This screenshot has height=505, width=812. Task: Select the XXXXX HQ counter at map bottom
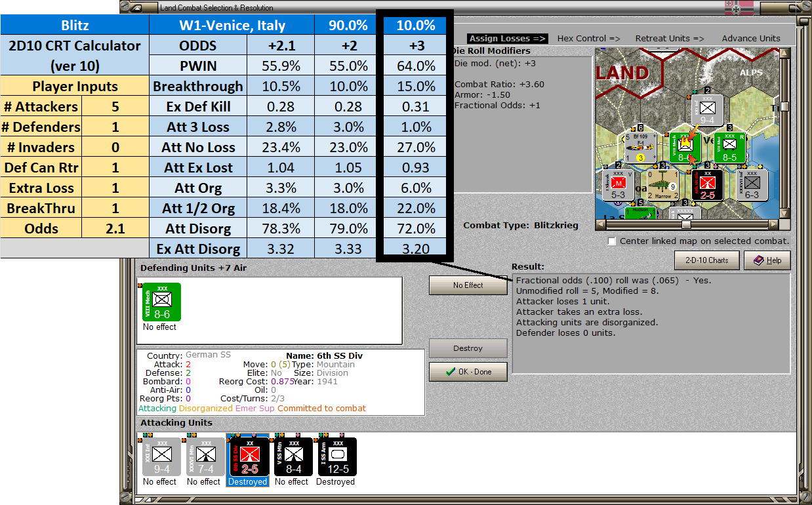coord(686,213)
